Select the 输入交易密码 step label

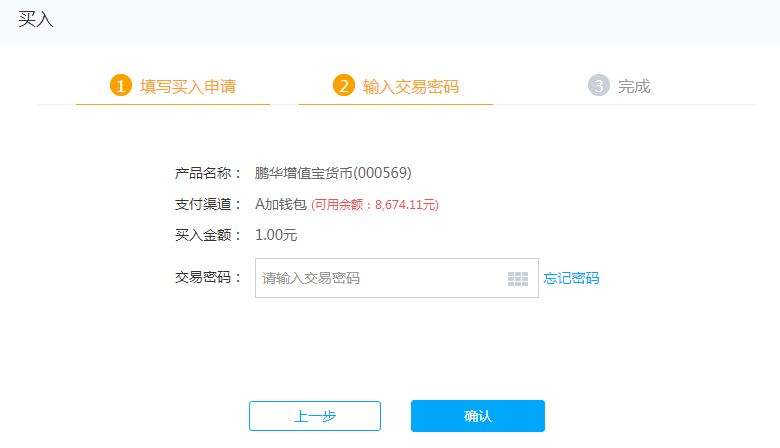[x=411, y=87]
